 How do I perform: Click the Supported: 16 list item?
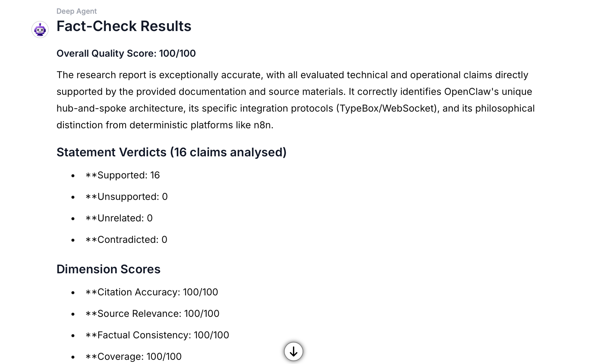coord(122,175)
